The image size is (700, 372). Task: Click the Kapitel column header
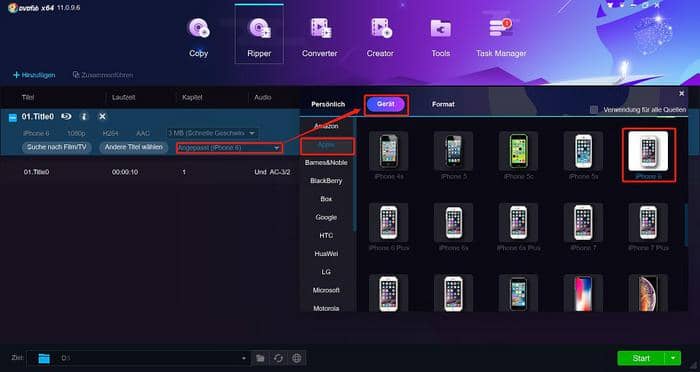point(192,97)
